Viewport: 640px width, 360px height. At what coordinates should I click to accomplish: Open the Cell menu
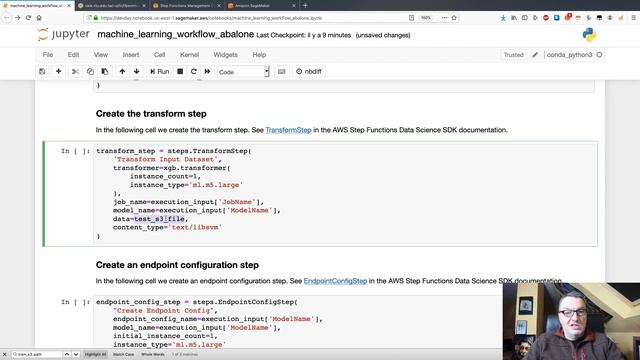pyautogui.click(x=159, y=55)
